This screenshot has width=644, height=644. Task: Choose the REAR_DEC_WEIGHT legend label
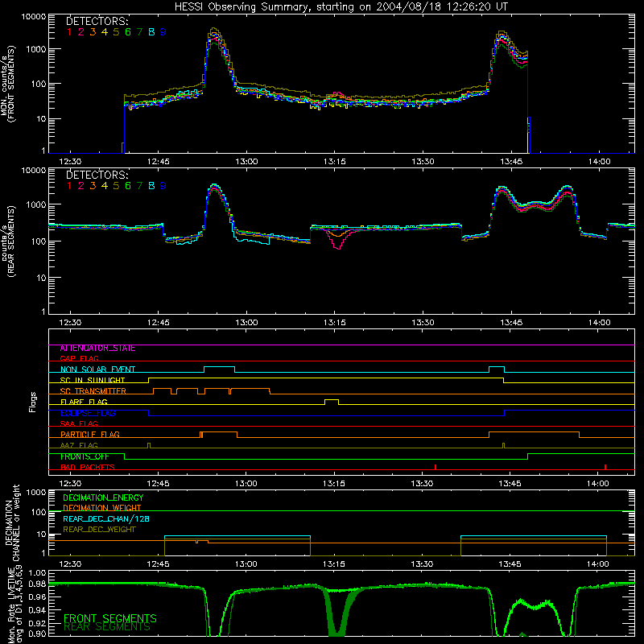click(x=99, y=530)
